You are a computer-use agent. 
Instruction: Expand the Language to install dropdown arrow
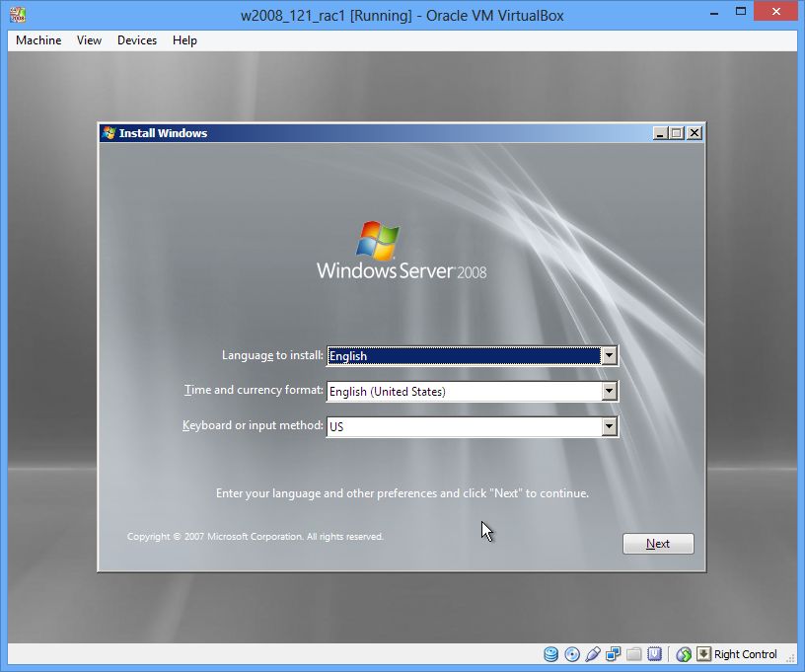[x=609, y=355]
